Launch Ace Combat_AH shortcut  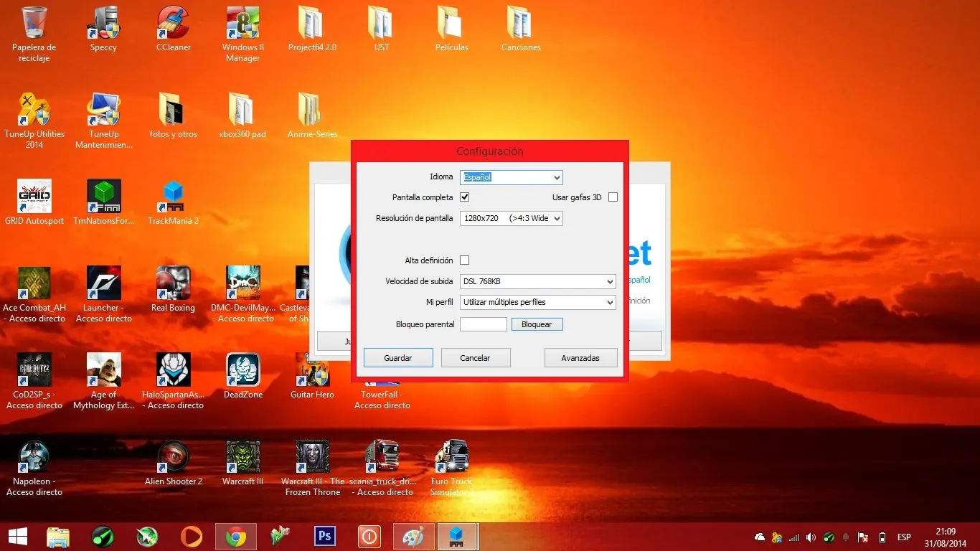coord(34,294)
